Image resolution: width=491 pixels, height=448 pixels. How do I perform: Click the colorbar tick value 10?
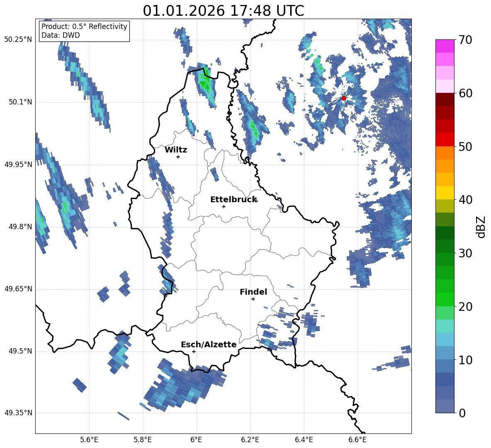click(x=465, y=360)
